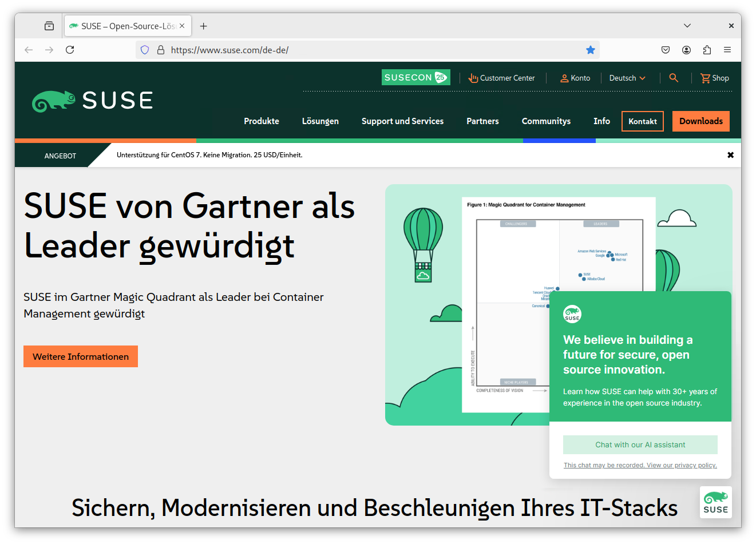
Task: Click the Firefox View icon in tab bar
Action: click(x=49, y=26)
